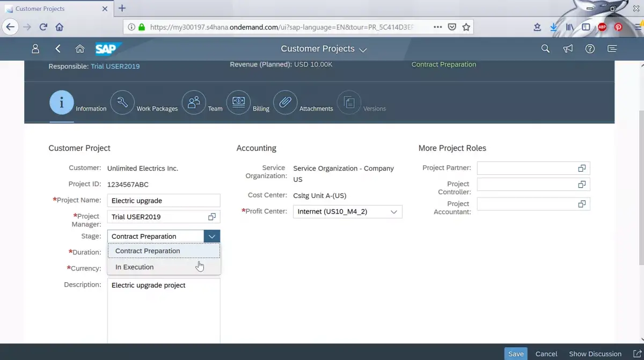
Task: Click the Project Name field
Action: (164, 201)
